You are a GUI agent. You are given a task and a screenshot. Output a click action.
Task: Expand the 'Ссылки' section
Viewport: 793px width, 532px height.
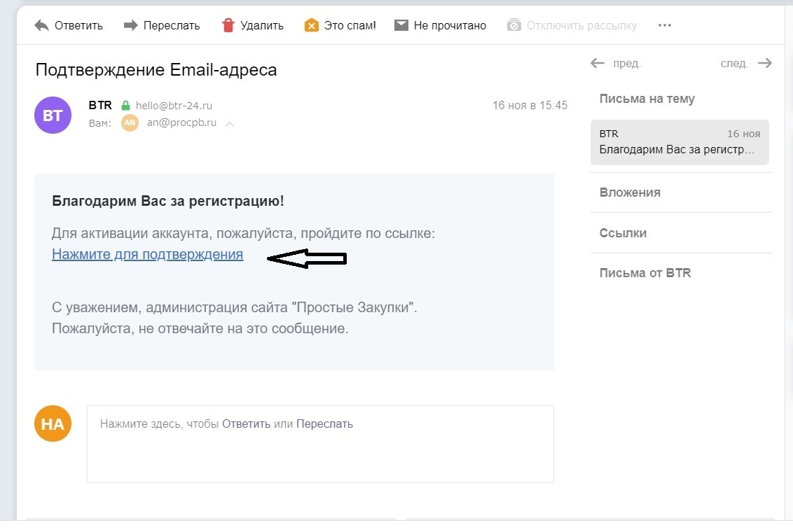pos(623,233)
